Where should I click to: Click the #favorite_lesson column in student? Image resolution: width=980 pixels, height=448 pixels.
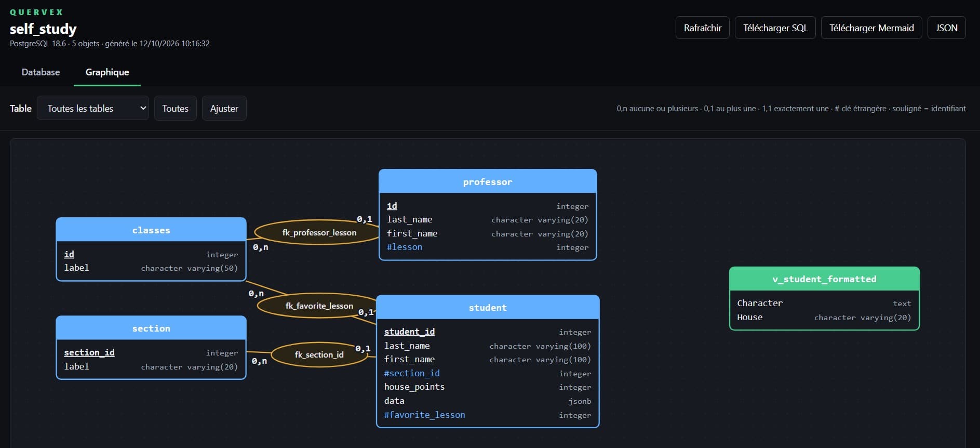[425, 415]
